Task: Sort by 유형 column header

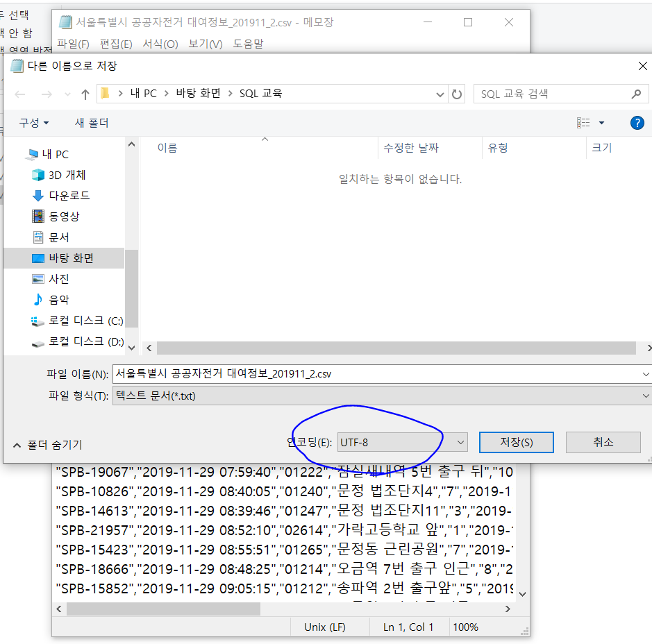Action: pos(497,148)
